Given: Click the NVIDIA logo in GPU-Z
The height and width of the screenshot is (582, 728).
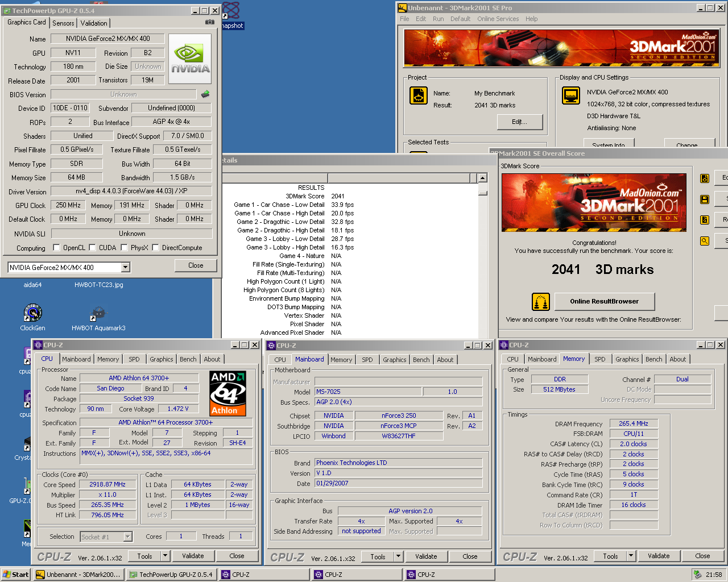Looking at the screenshot, I should pyautogui.click(x=191, y=59).
